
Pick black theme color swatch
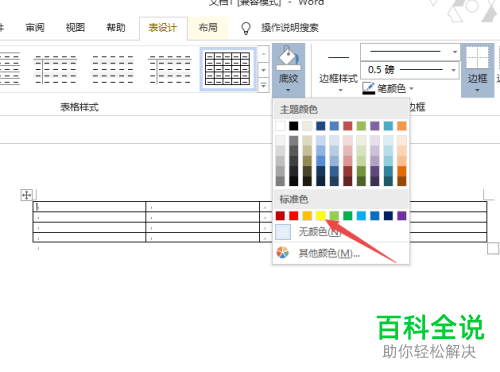pyautogui.click(x=294, y=126)
